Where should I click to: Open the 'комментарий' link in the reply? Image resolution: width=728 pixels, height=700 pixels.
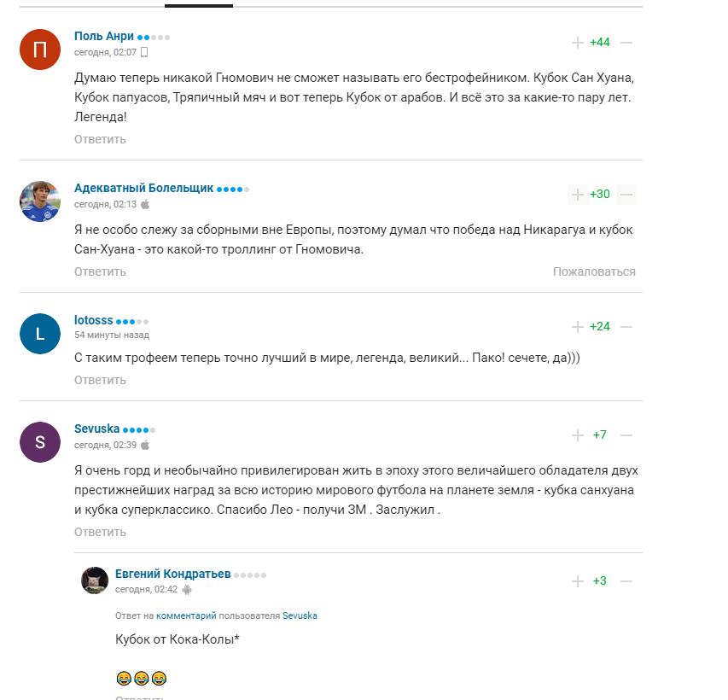(186, 615)
